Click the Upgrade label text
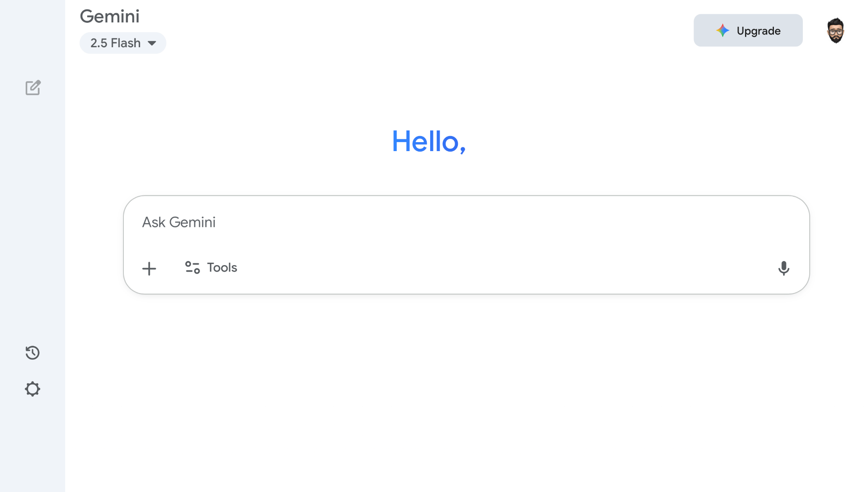This screenshot has height=492, width=868. click(x=758, y=31)
